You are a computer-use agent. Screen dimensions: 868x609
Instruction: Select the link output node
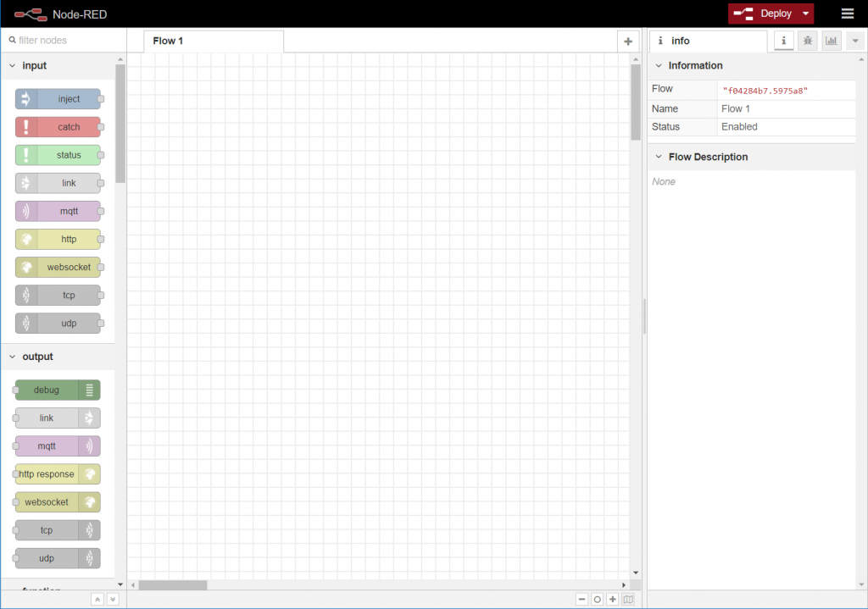tap(58, 418)
